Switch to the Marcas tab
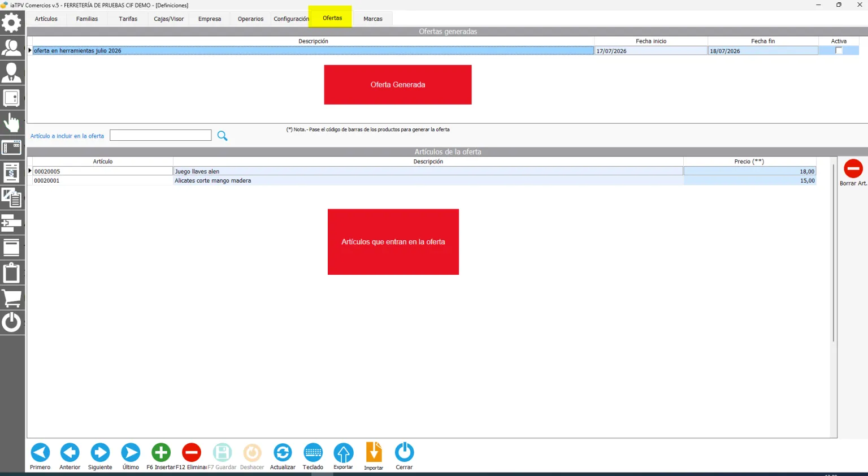This screenshot has height=476, width=868. pos(373,19)
